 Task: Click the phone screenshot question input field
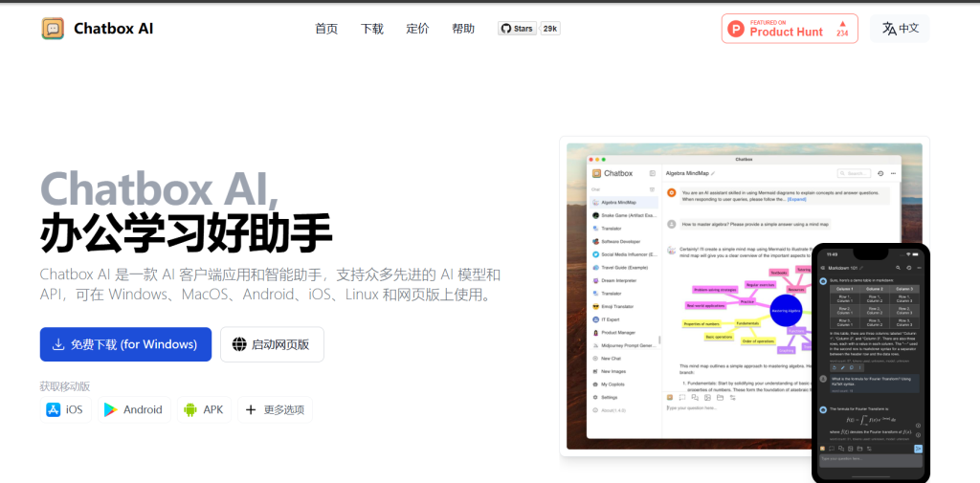pyautogui.click(x=870, y=459)
